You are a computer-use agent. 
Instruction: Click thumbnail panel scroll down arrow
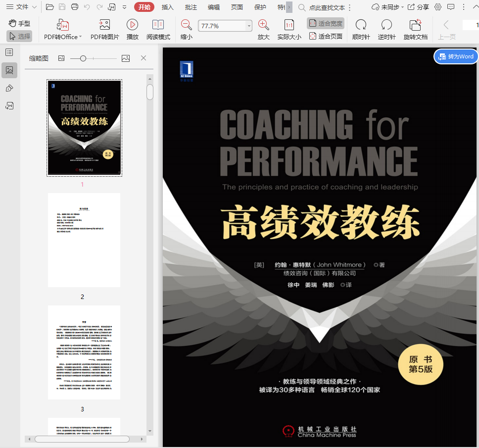pos(149,431)
